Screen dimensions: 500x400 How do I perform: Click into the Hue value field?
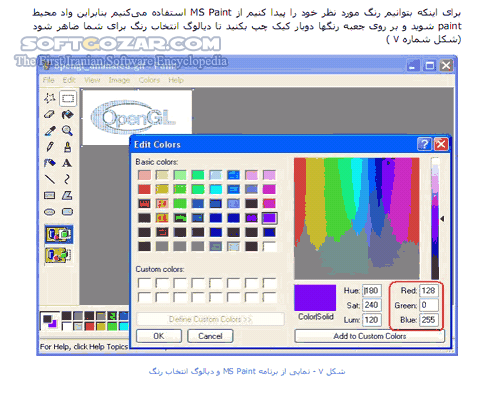coord(372,291)
